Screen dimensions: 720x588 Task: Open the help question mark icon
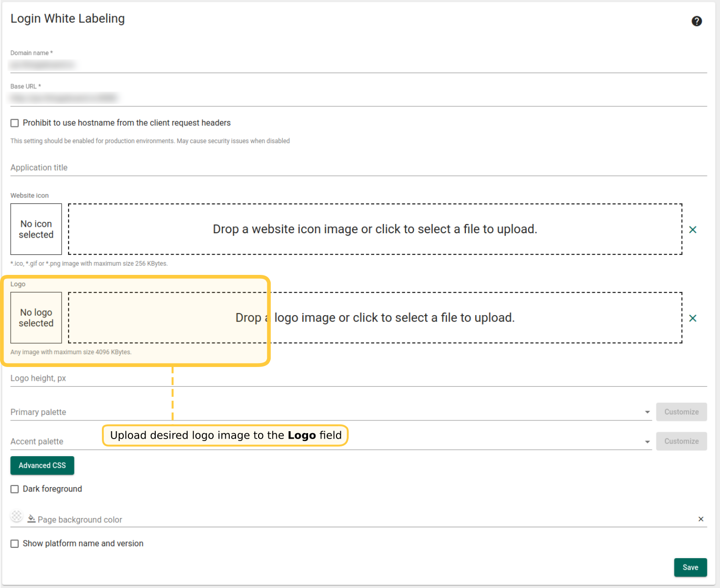[696, 21]
